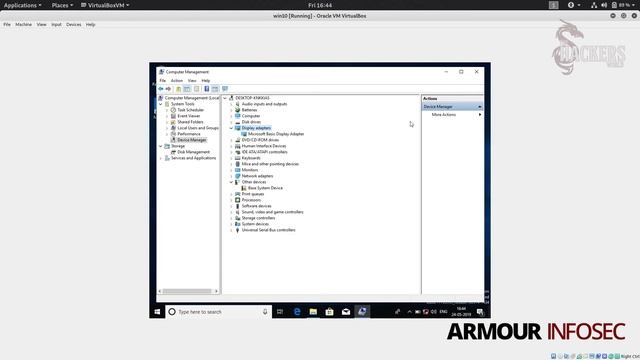Open Help menu in Computer Management
This screenshot has height=360, width=640.
click(206, 81)
